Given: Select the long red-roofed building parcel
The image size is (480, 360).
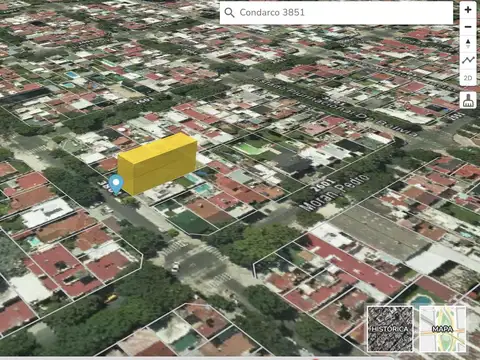Looking at the screenshot, I should [x=355, y=265].
